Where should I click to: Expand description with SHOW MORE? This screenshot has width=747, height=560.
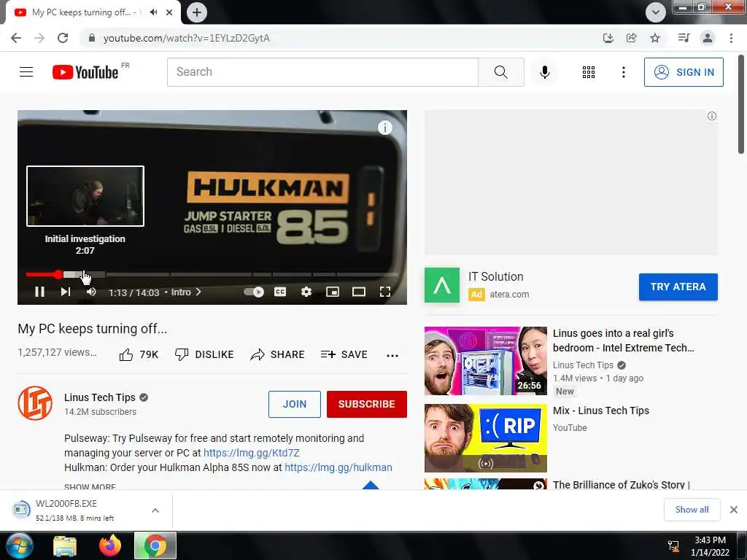[x=90, y=486]
